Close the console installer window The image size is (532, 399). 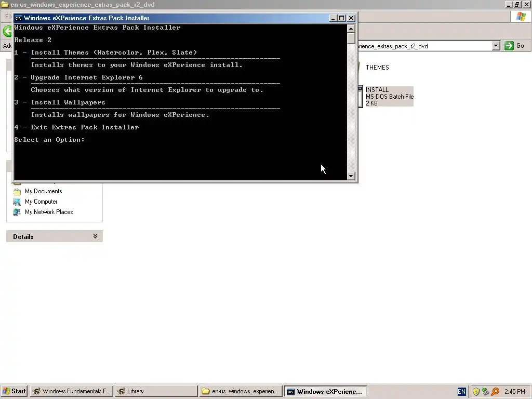pyautogui.click(x=352, y=18)
